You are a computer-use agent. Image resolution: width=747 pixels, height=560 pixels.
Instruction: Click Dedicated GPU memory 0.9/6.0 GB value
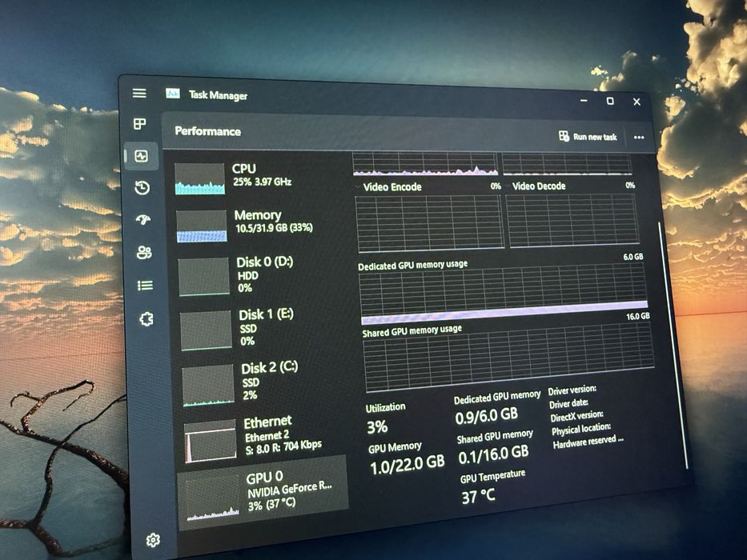click(x=487, y=415)
